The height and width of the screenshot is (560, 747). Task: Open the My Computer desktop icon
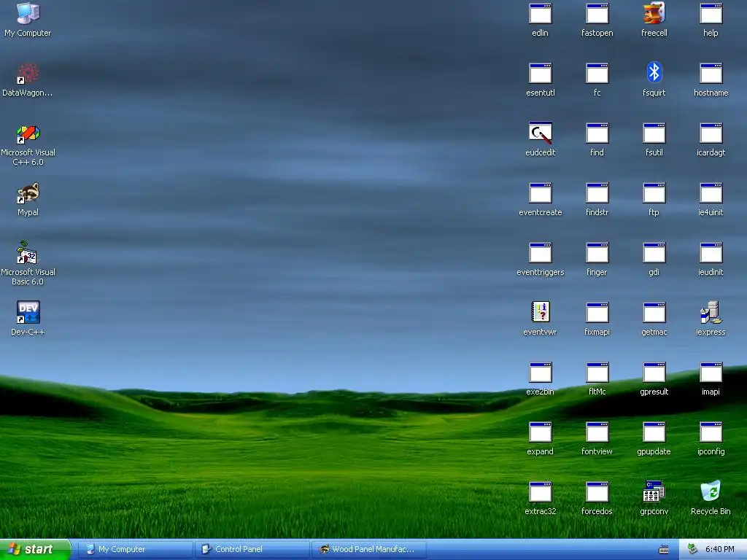tap(28, 13)
